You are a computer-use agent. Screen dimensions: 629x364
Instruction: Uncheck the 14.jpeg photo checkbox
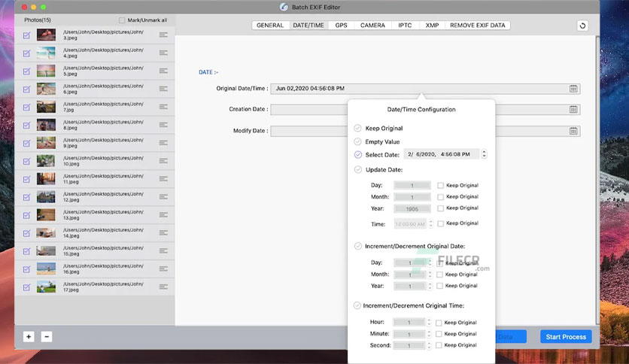[x=26, y=233]
